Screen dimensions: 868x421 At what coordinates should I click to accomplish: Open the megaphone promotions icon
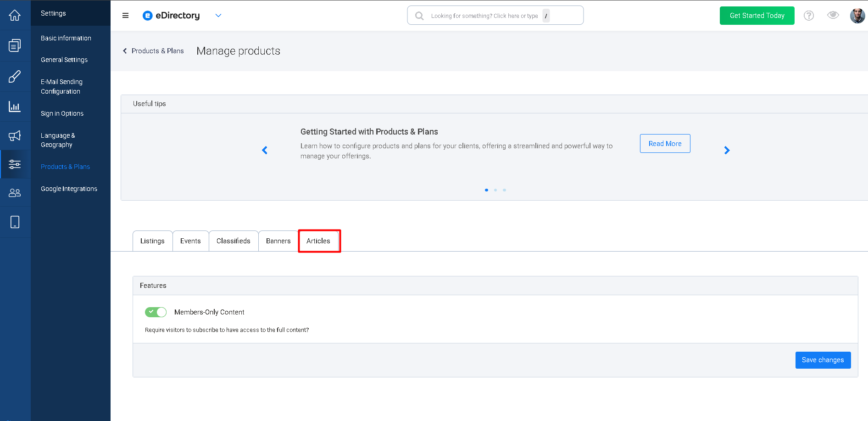[15, 136]
